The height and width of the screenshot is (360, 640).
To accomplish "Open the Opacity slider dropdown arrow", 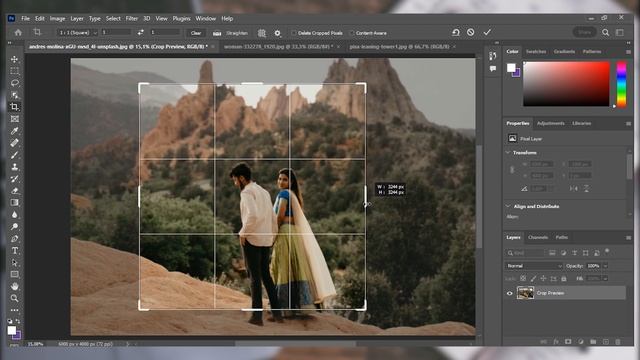I will (606, 266).
